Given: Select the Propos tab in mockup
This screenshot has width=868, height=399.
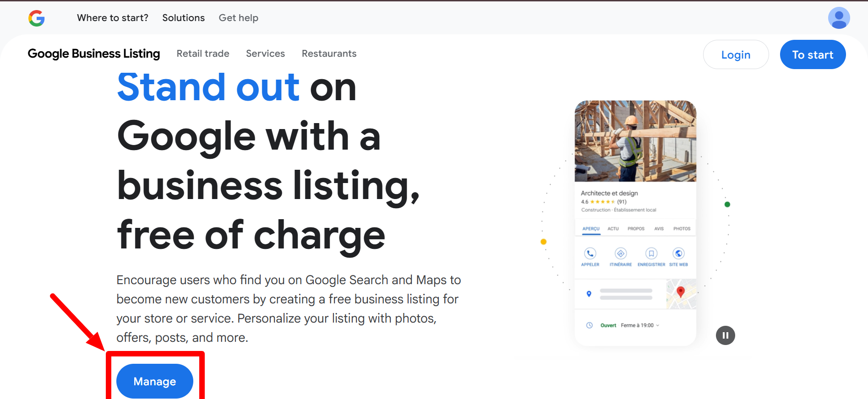Looking at the screenshot, I should tap(636, 229).
